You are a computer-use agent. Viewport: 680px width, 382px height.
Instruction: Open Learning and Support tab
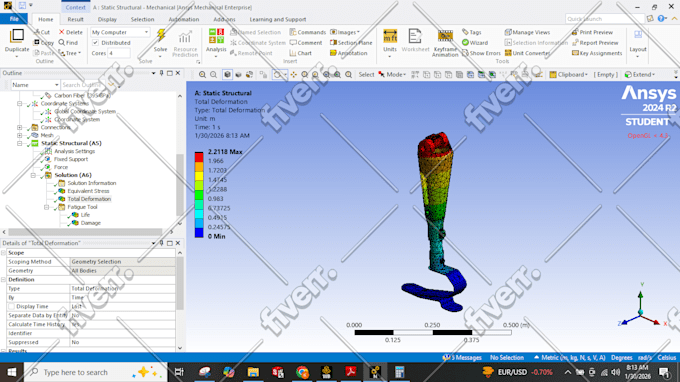click(x=278, y=19)
